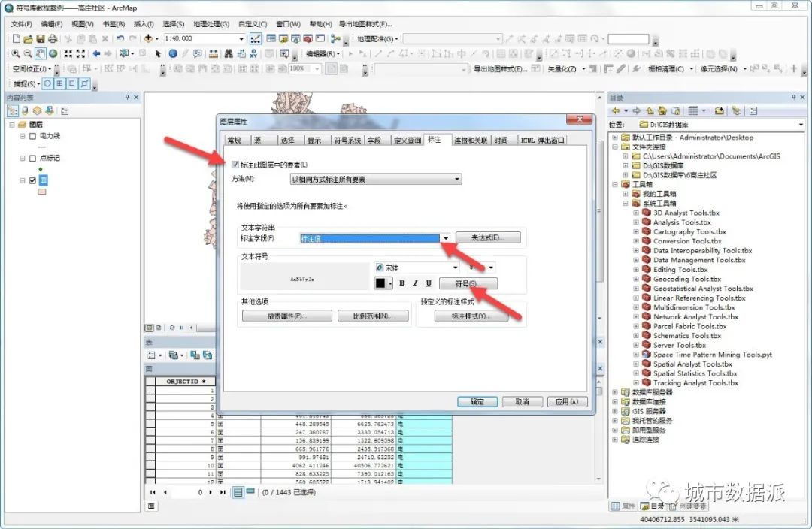812x529 pixels.
Task: Toggle edge snapping on the snapping toolbar
Action: tap(85, 83)
